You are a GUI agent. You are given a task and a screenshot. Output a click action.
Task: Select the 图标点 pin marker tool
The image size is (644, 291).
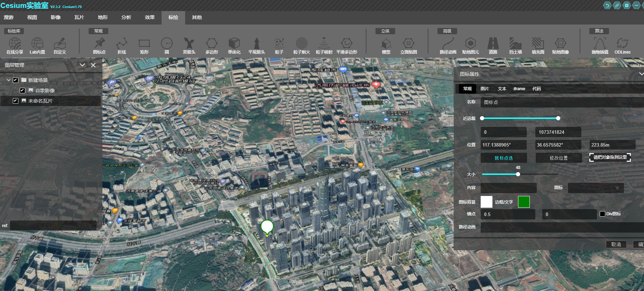pyautogui.click(x=99, y=46)
